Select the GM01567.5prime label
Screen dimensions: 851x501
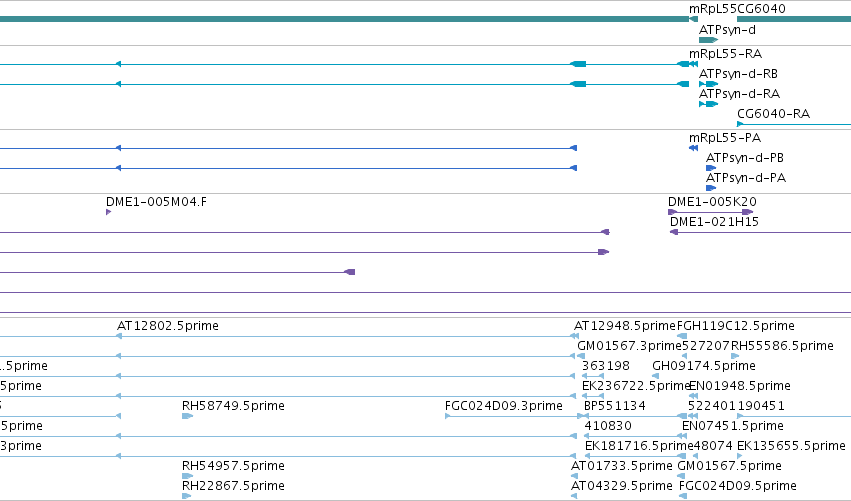click(729, 466)
